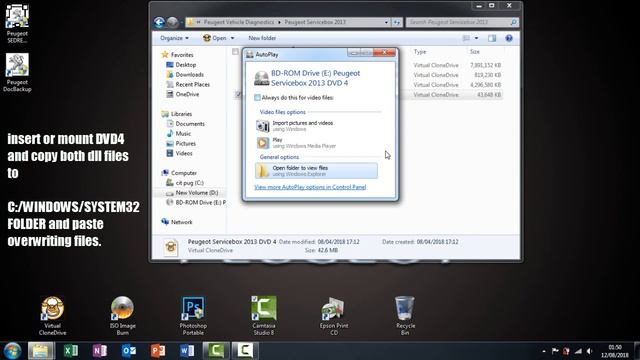
Task: Click Explorer forward navigation arrow
Action: coord(173,22)
